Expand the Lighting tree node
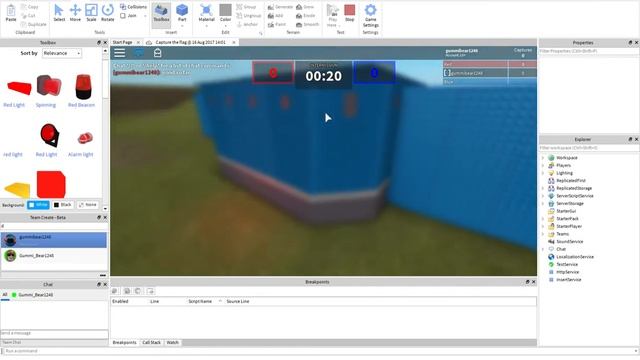The image size is (640, 360). [543, 173]
